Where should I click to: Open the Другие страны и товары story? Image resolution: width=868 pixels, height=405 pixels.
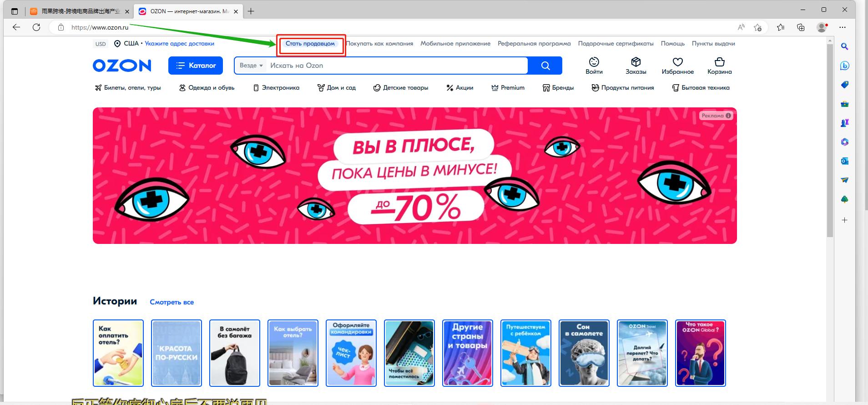point(467,353)
